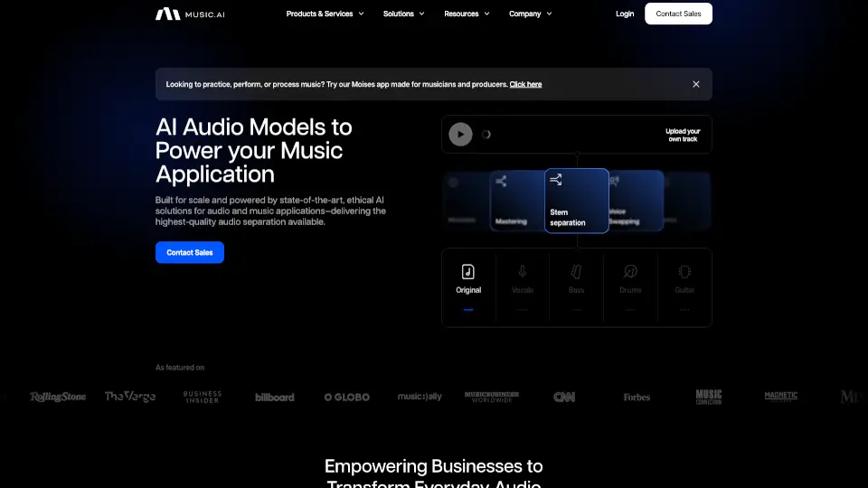Open the Music Business Worldwide logo
The height and width of the screenshot is (488, 868).
tap(492, 397)
